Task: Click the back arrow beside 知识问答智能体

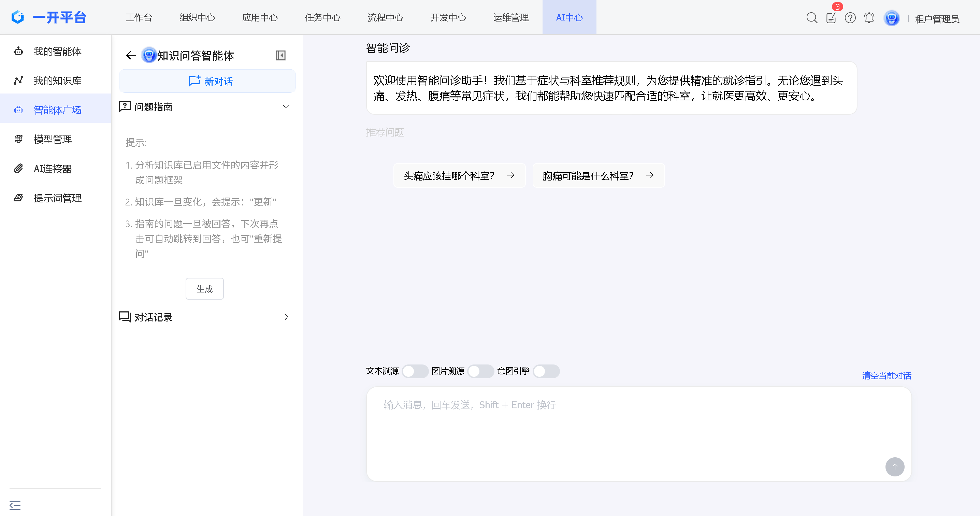Action: coord(131,56)
